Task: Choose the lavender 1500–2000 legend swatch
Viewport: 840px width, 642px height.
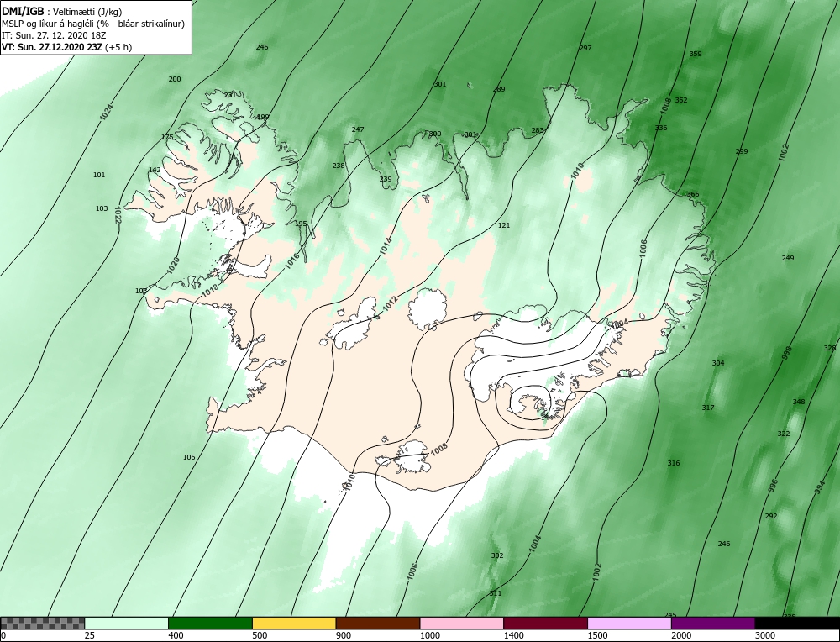Action: [629, 623]
